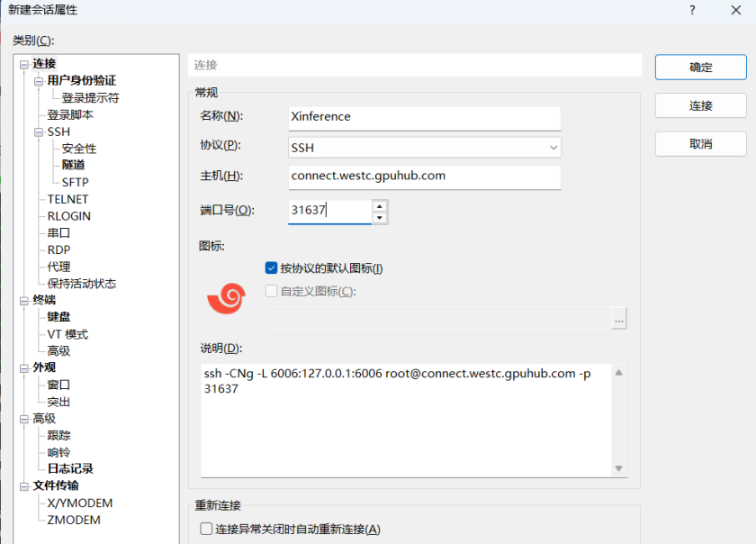Focus the 名称 field containing Xinference

424,118
